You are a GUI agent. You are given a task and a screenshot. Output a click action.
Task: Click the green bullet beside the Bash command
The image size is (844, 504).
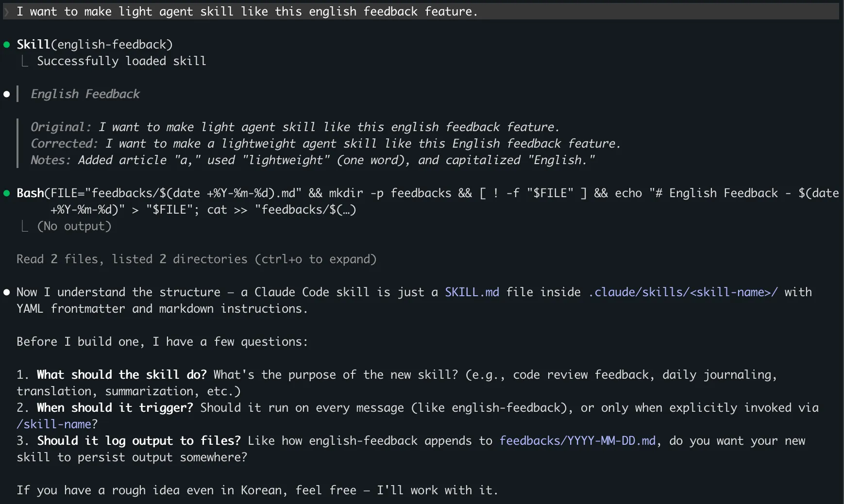[x=7, y=193]
